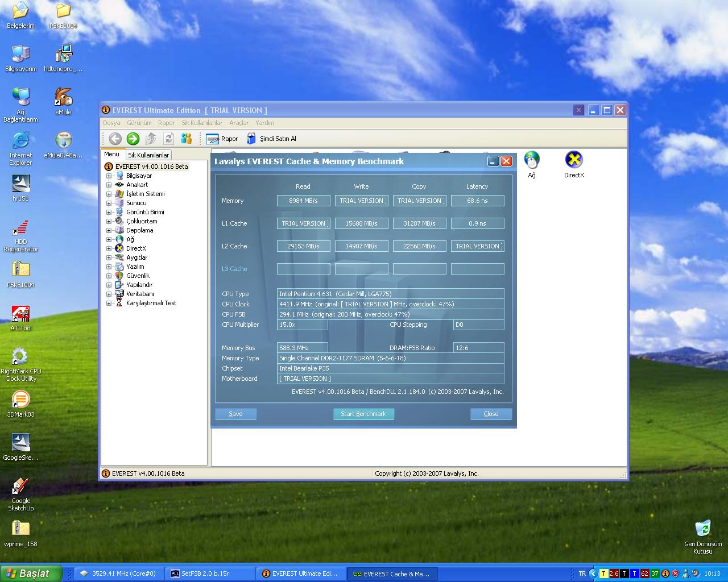Switch to the 3529.41 MHz taskbar item
Image resolution: width=728 pixels, height=582 pixels.
pos(120,573)
